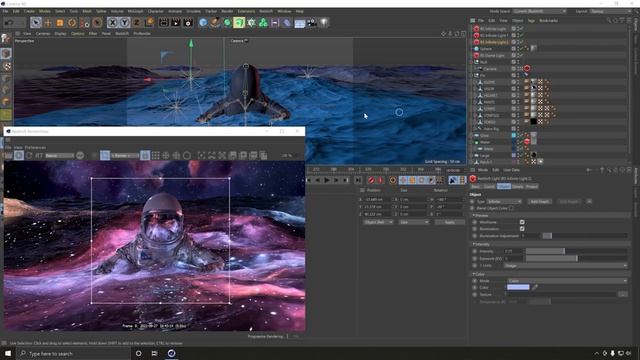Viewport: 640px width, 360px height.
Task: Open the viewport Cameras menu
Action: point(43,33)
